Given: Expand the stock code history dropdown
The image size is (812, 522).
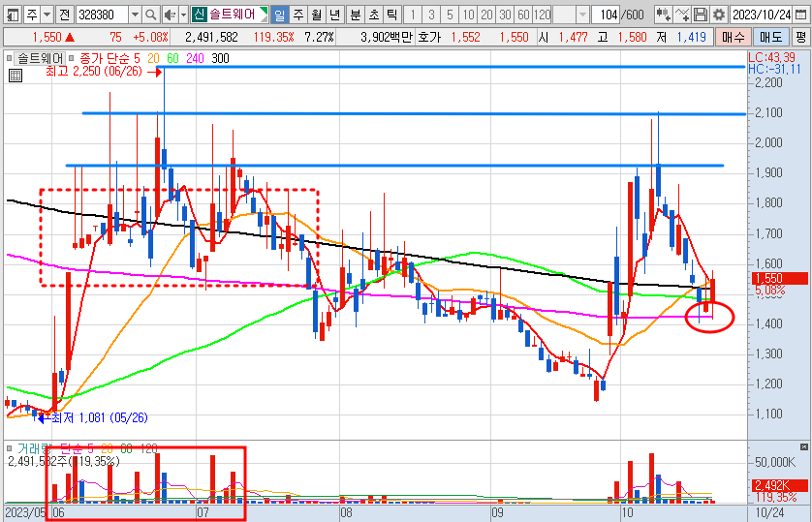Looking at the screenshot, I should coord(135,15).
